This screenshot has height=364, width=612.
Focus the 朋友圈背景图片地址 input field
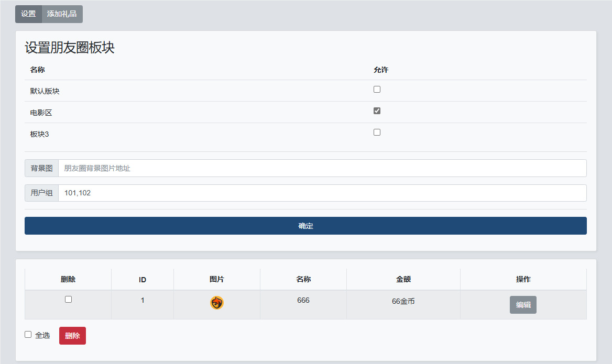tap(322, 168)
